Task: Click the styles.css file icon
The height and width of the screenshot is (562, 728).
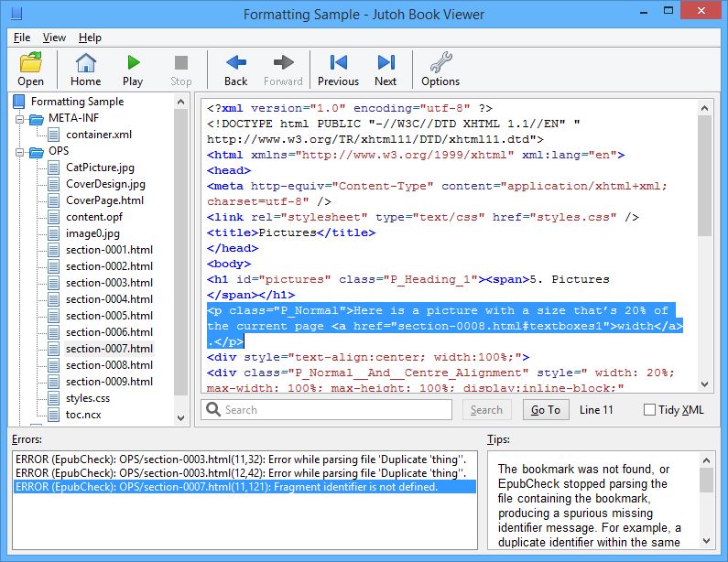Action: click(54, 398)
